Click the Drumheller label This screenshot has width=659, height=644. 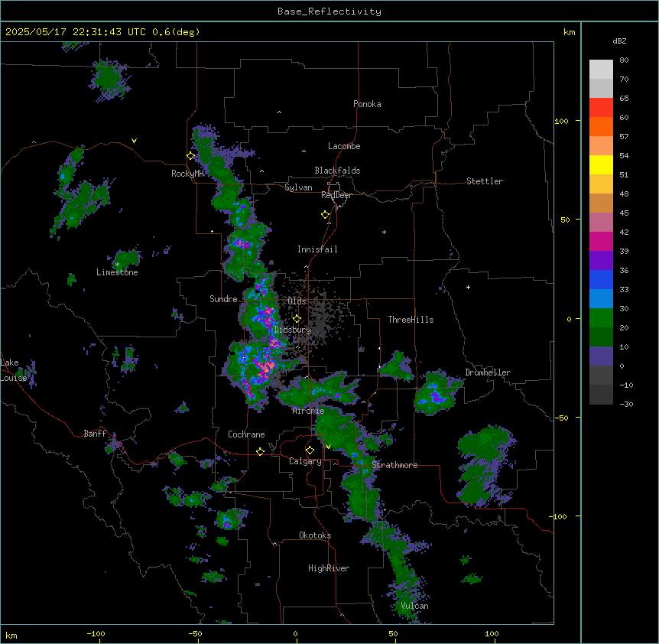point(488,372)
